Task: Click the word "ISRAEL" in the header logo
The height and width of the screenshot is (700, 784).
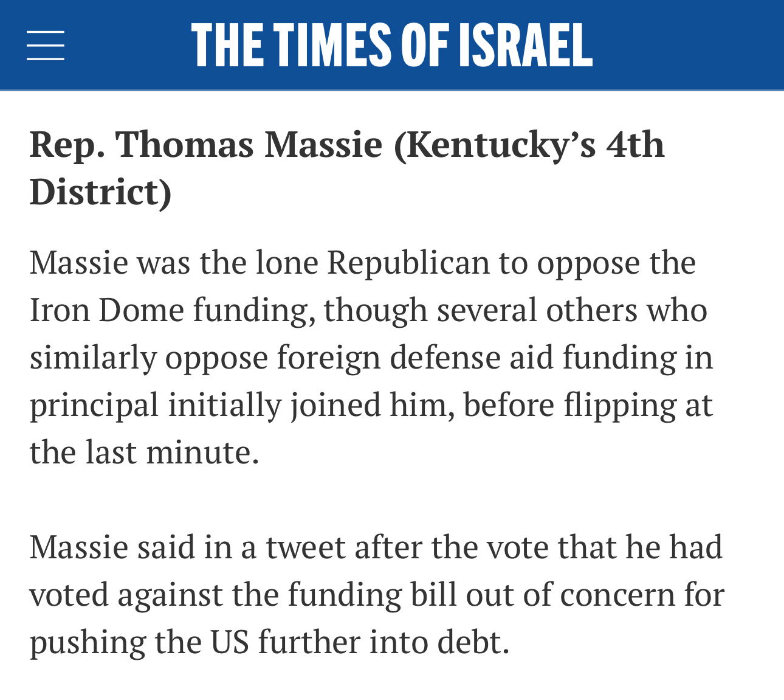Action: click(x=525, y=45)
